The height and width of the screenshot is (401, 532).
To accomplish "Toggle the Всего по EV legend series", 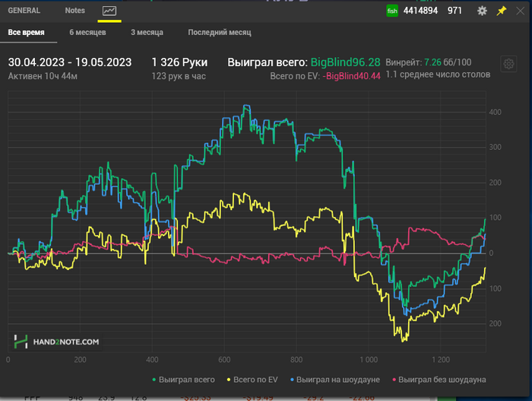I will click(x=252, y=380).
